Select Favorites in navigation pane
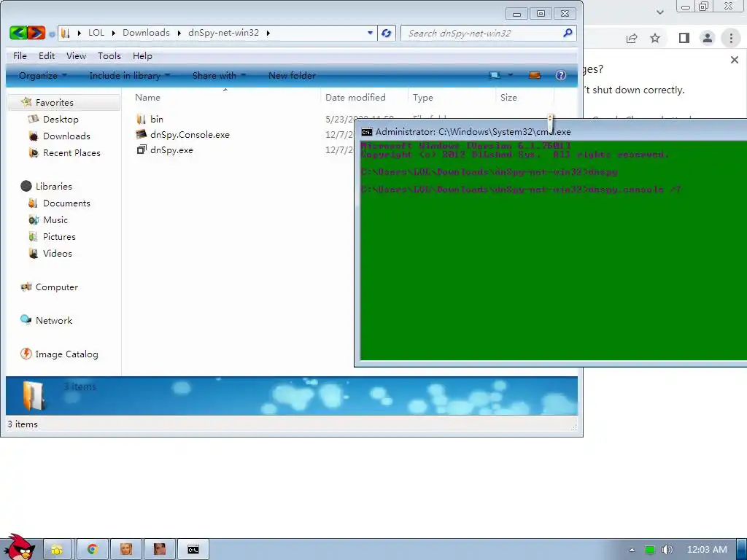Viewport: 747px width, 560px height. click(54, 103)
